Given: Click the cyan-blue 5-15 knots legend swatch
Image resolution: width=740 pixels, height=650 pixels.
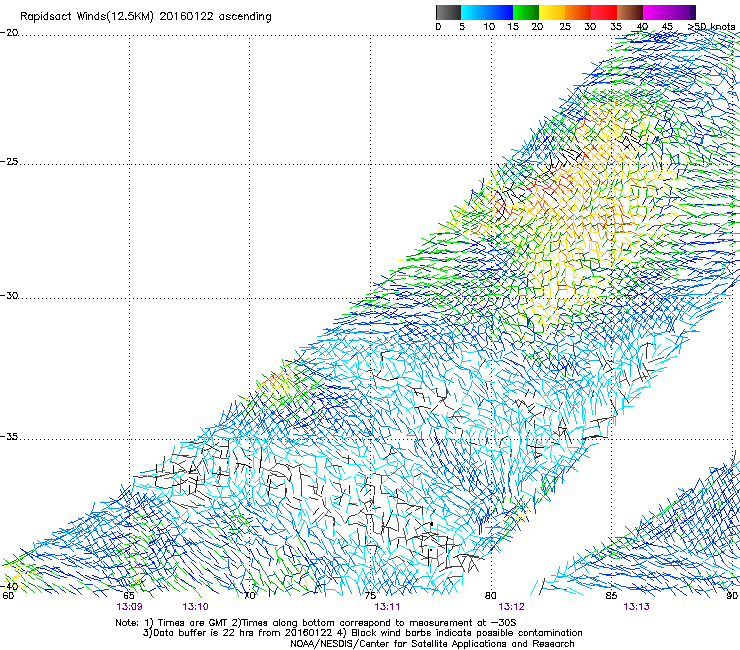Looking at the screenshot, I should (487, 12).
